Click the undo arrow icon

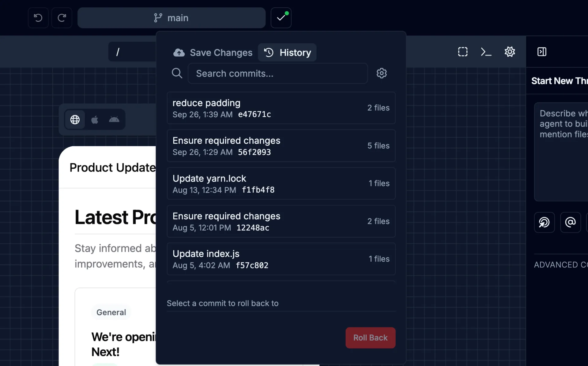tap(38, 18)
